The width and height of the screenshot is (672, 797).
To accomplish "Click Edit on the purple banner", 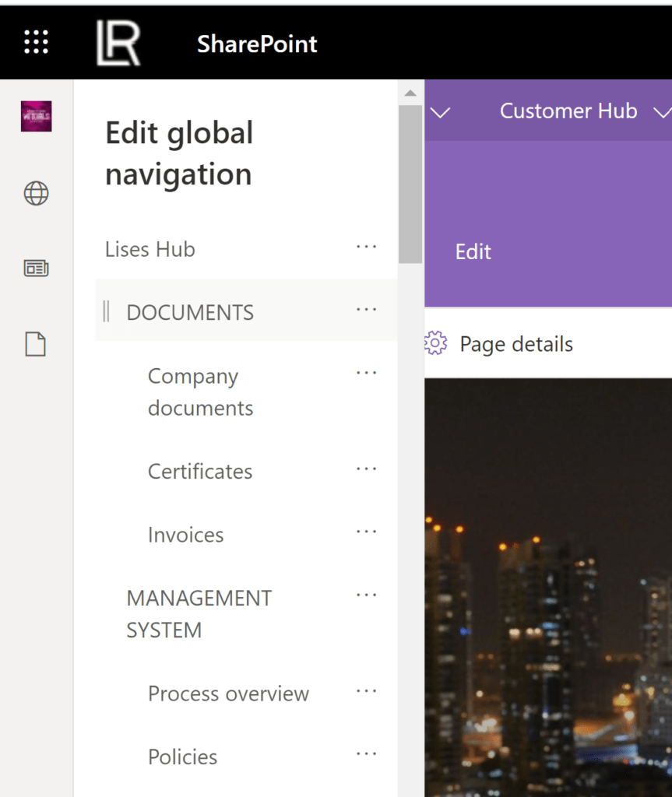I will point(473,251).
